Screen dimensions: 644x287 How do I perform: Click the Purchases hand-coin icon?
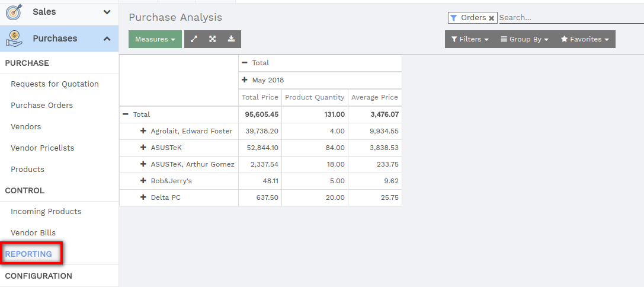[x=14, y=38]
